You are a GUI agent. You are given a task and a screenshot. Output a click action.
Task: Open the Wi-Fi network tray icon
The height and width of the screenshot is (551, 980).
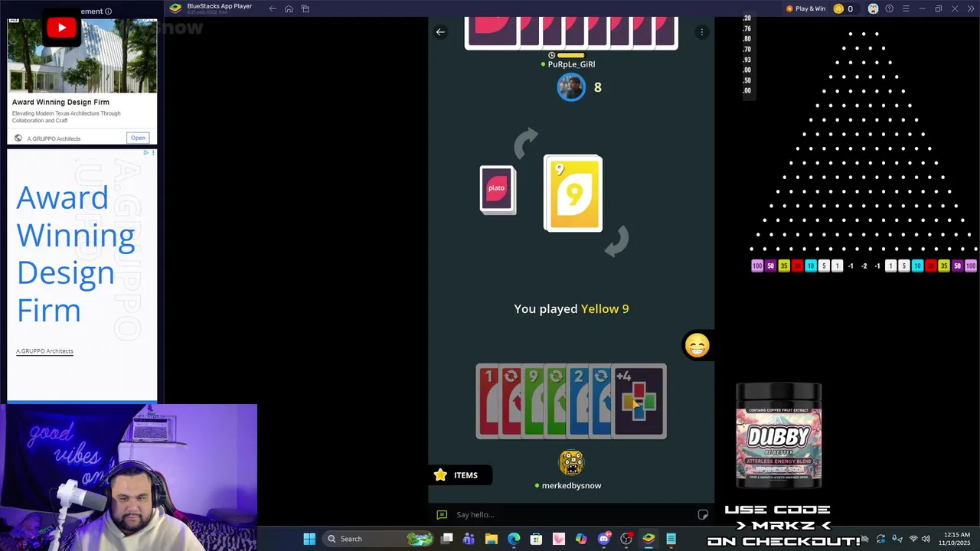913,539
